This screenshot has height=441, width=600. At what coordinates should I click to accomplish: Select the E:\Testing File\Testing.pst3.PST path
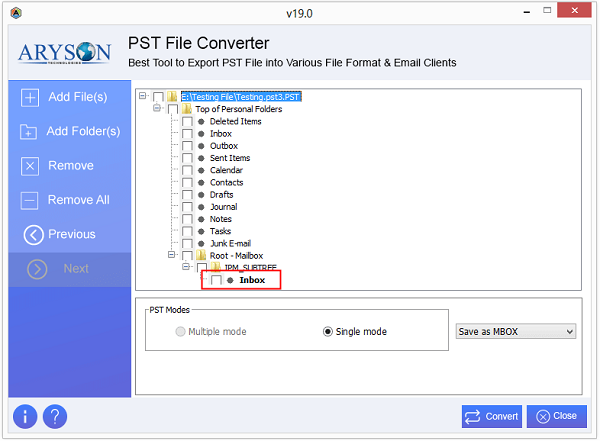coord(241,97)
